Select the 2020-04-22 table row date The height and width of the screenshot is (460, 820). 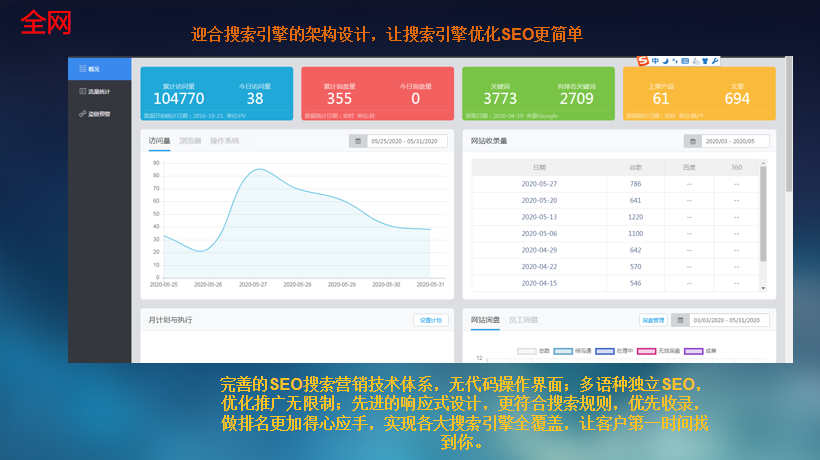click(x=539, y=267)
